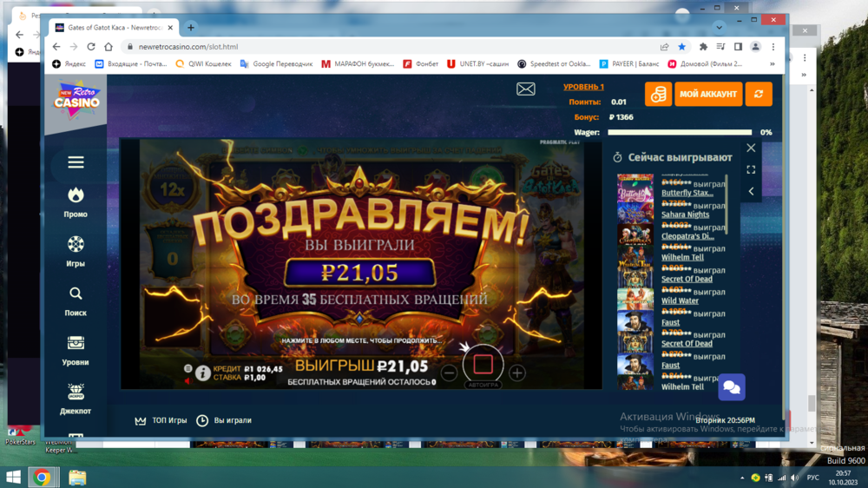Switch to the Вы играли tab

[224, 420]
